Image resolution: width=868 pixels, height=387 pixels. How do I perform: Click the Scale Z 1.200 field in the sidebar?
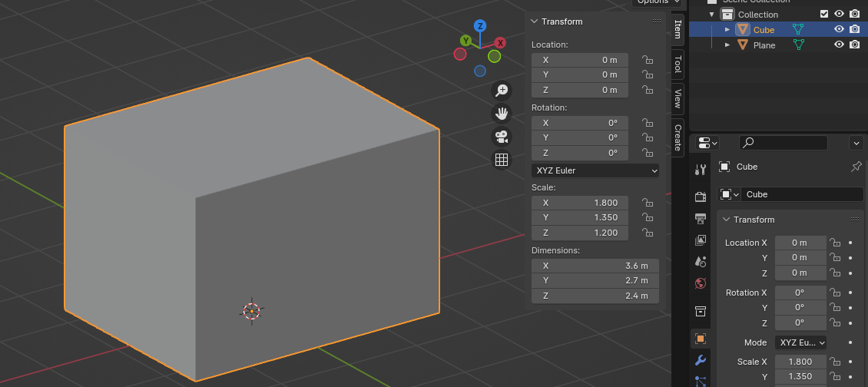pos(580,233)
